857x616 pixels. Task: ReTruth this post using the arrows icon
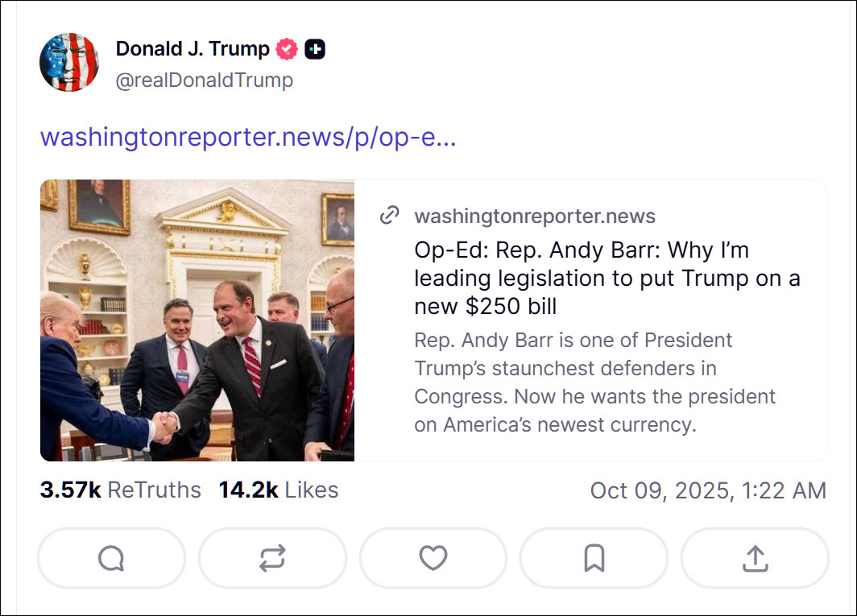(x=272, y=558)
